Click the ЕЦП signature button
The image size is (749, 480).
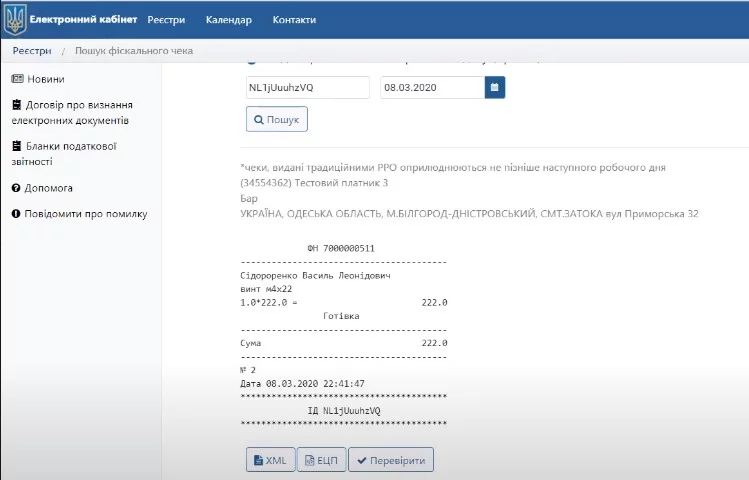[321, 460]
